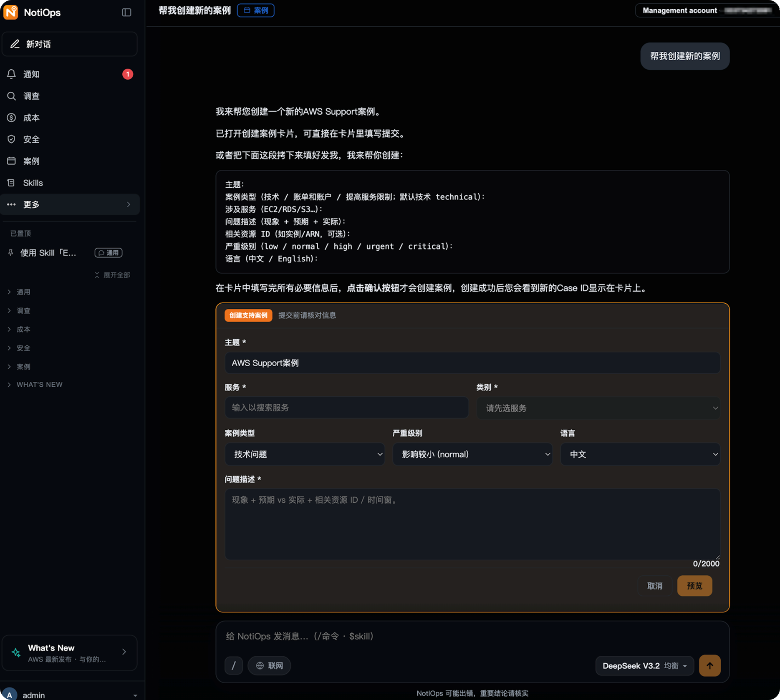Open the 语言 dropdown

coord(640,454)
